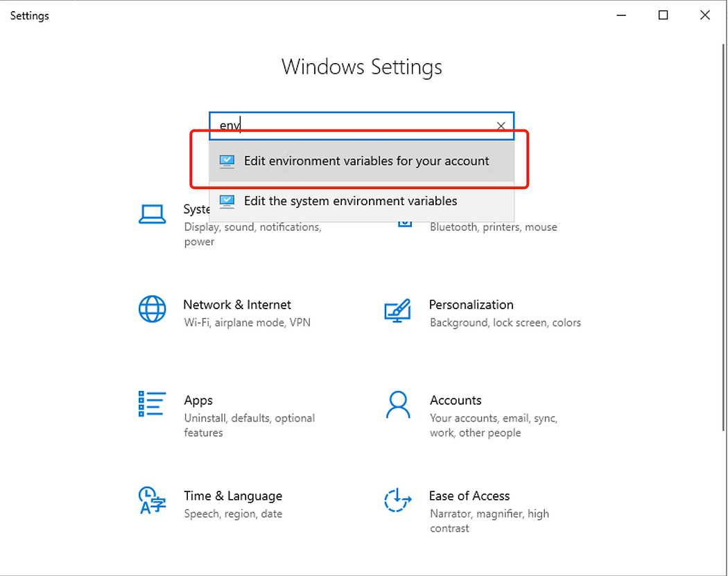This screenshot has width=728, height=576.
Task: Maximize the Settings window
Action: (664, 15)
